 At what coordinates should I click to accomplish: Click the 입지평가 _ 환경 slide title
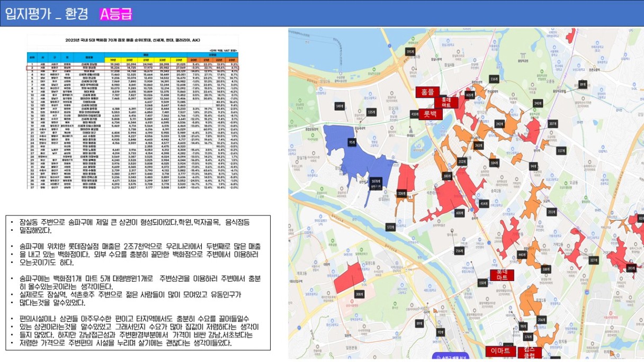coord(46,15)
